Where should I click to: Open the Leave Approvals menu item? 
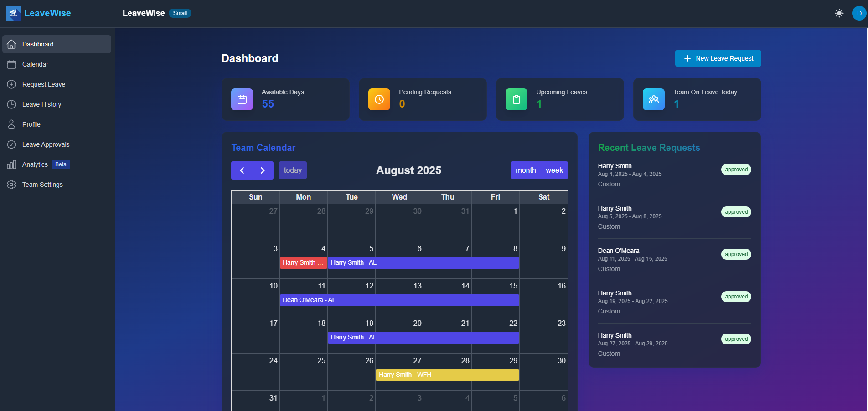57,144
